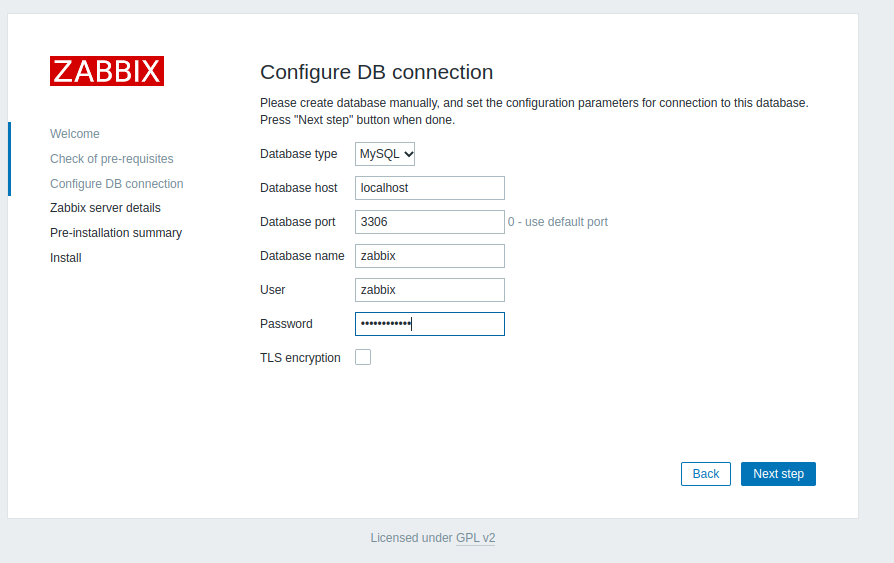Image resolution: width=894 pixels, height=563 pixels.
Task: Click the User input field
Action: tap(430, 290)
